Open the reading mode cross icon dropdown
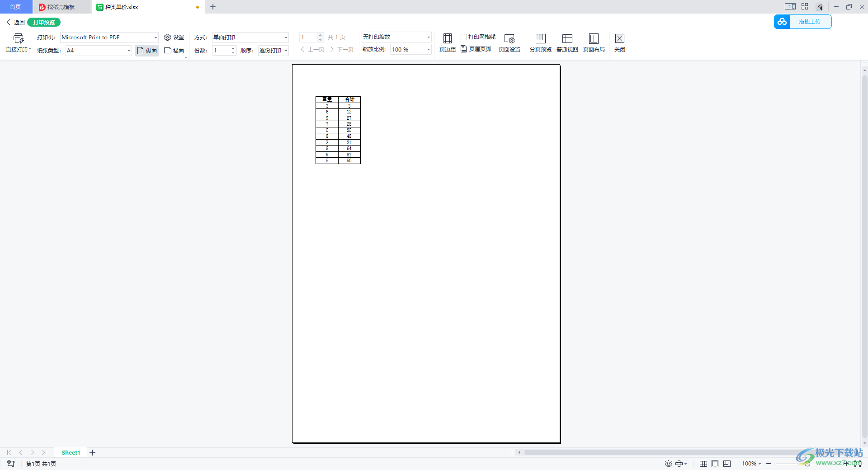The image size is (868, 470). pos(681,464)
